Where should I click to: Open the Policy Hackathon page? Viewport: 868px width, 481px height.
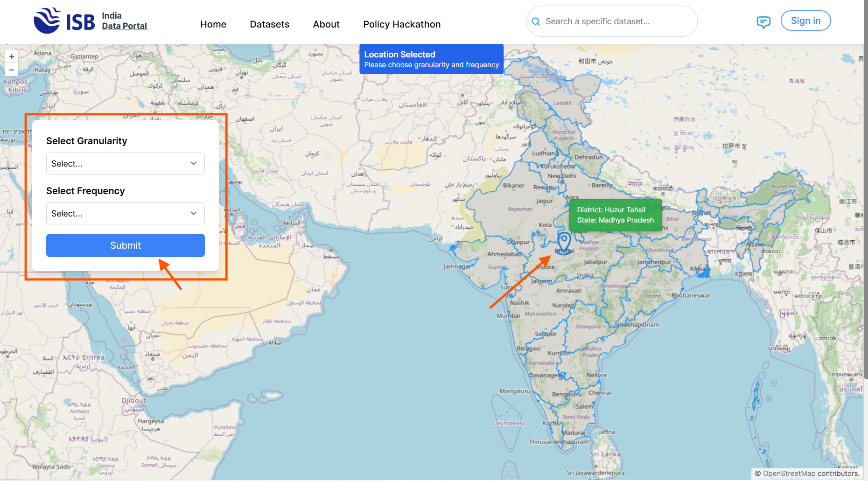pos(402,24)
